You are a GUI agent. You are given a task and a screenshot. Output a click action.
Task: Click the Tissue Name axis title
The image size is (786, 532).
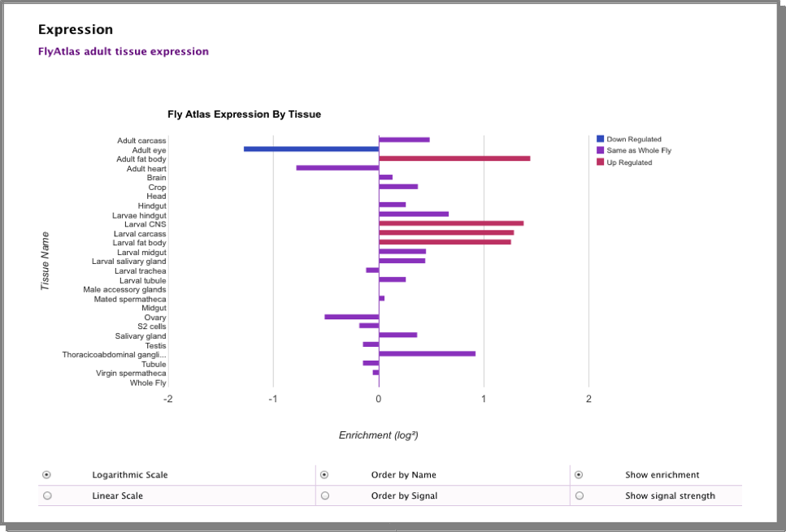pyautogui.click(x=46, y=261)
